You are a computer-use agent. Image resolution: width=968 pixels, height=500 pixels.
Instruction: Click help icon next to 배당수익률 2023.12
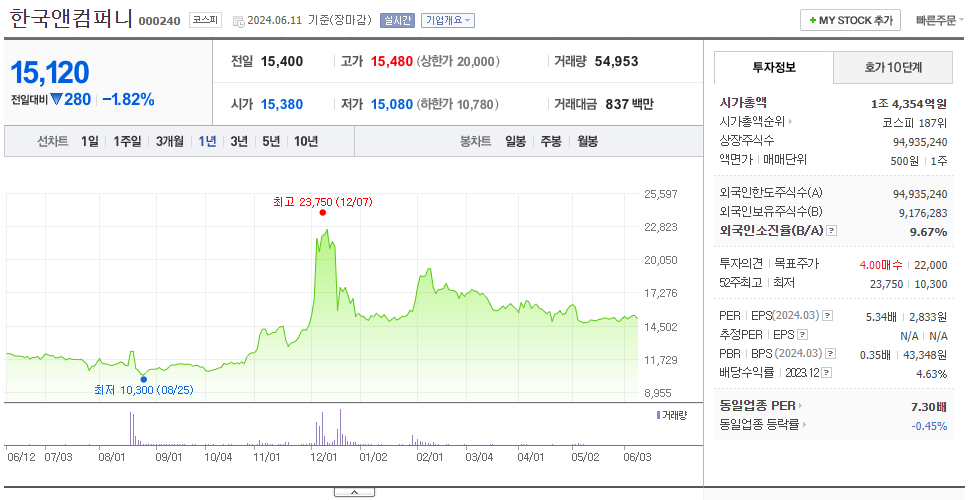pyautogui.click(x=827, y=373)
